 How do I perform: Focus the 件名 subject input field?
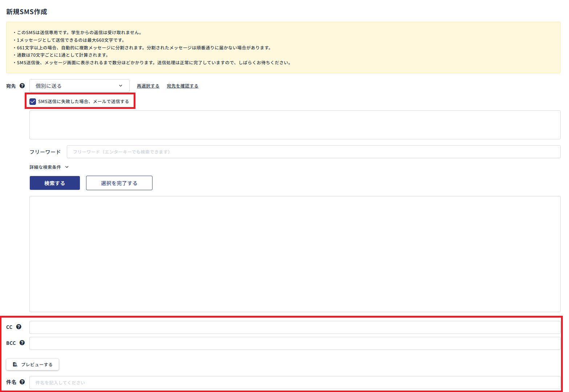(294, 383)
